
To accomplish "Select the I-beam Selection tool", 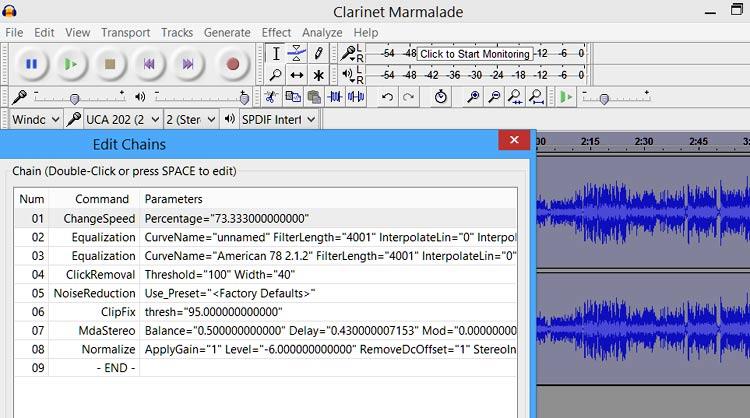I will 276,54.
